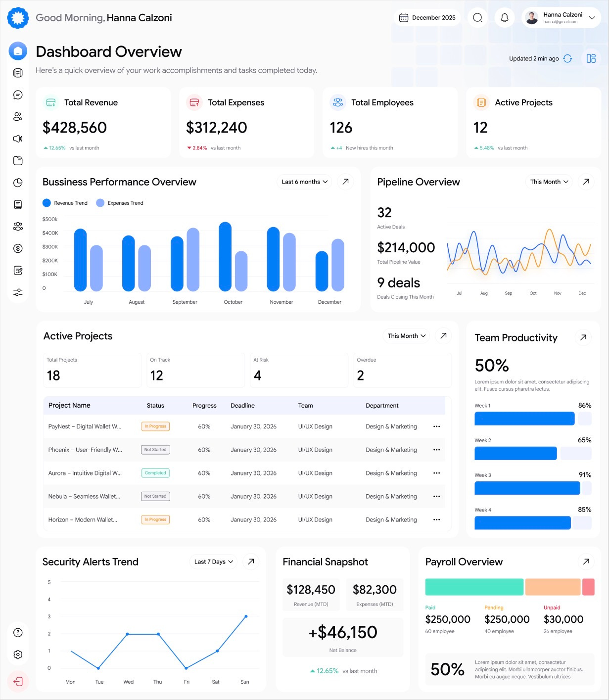Image resolution: width=609 pixels, height=700 pixels.
Task: Click the notification bell icon
Action: 504,17
